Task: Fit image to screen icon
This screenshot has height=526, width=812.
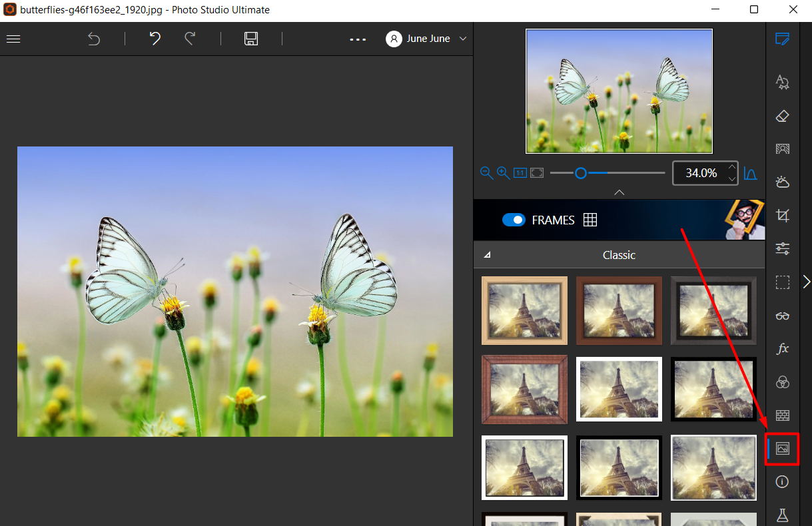Action: coord(537,173)
